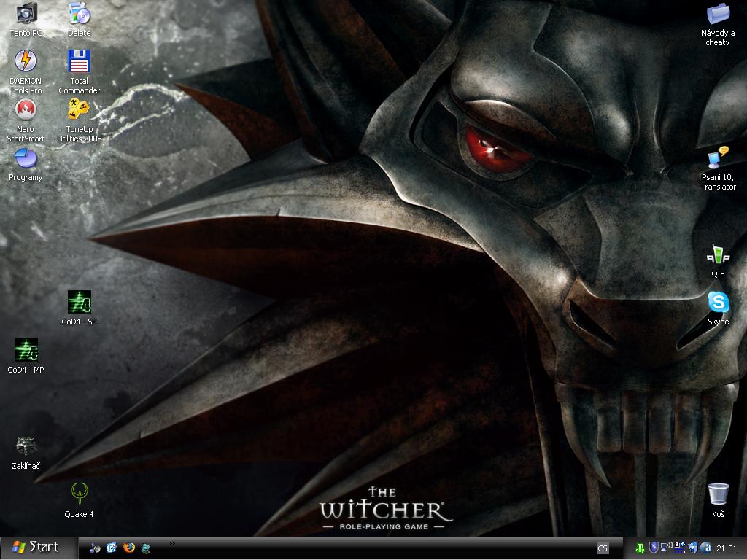
Task: Open the network monitor tray icon
Action: [x=680, y=548]
